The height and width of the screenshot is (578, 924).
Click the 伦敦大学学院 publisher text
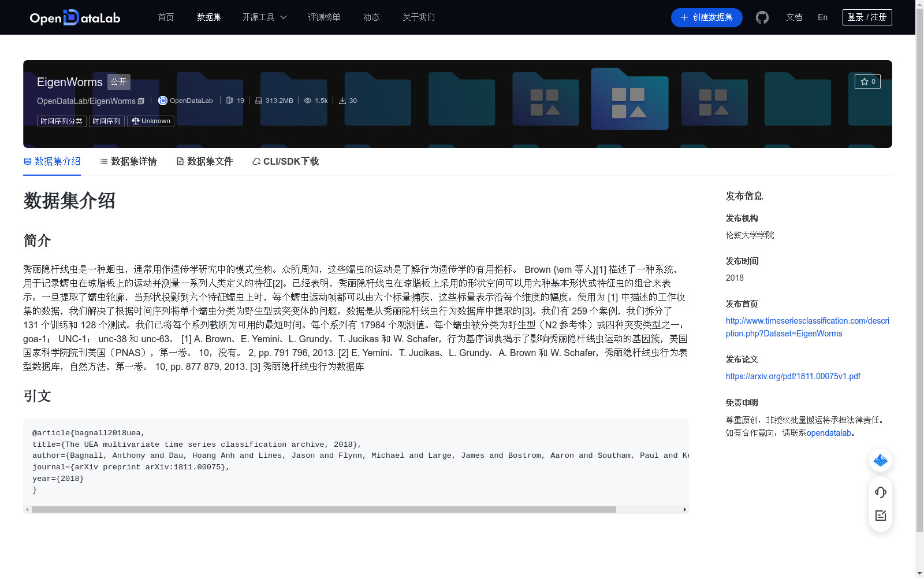click(x=750, y=235)
